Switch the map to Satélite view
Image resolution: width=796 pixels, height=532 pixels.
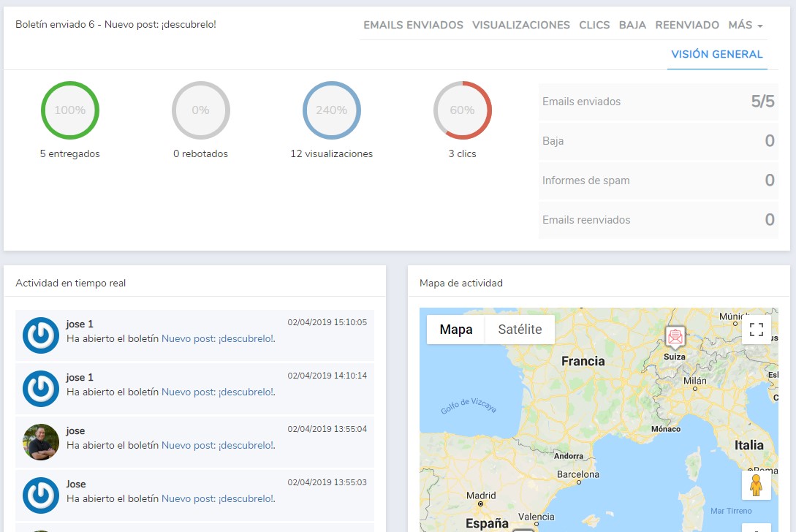(x=520, y=330)
